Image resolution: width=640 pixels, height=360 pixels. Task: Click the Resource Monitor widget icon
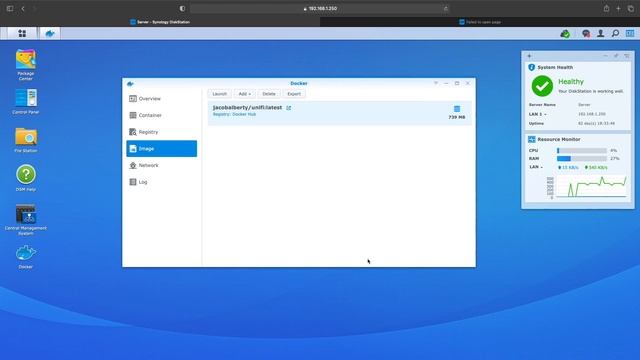(531, 140)
